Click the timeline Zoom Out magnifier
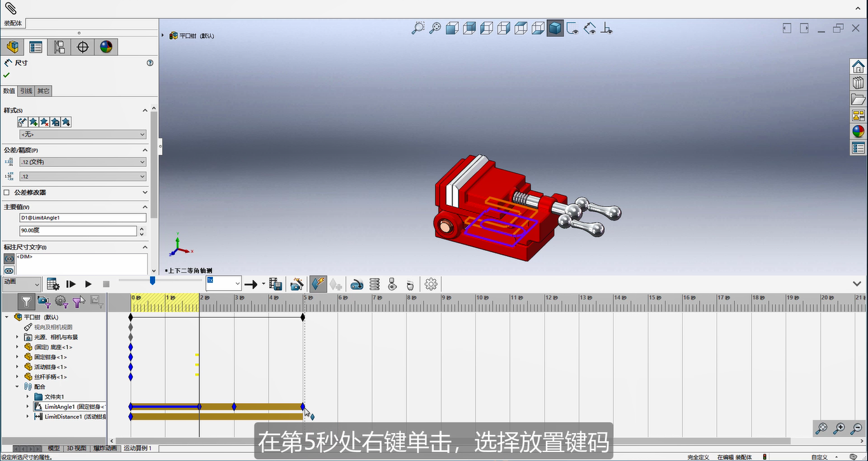 coord(857,429)
